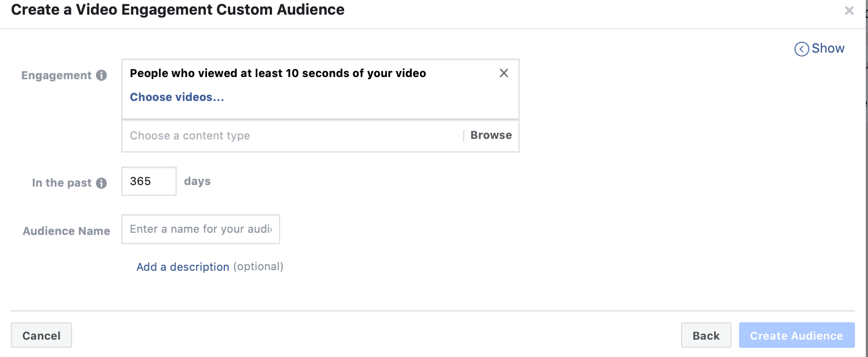
Task: Click the Show panel arrow icon
Action: 801,49
